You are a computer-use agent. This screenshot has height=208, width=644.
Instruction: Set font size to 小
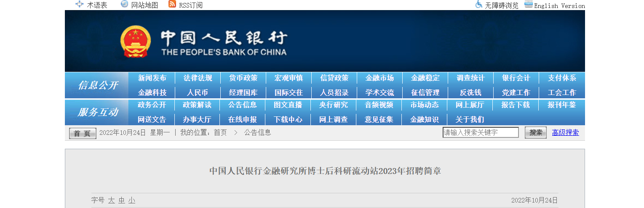pos(132,200)
